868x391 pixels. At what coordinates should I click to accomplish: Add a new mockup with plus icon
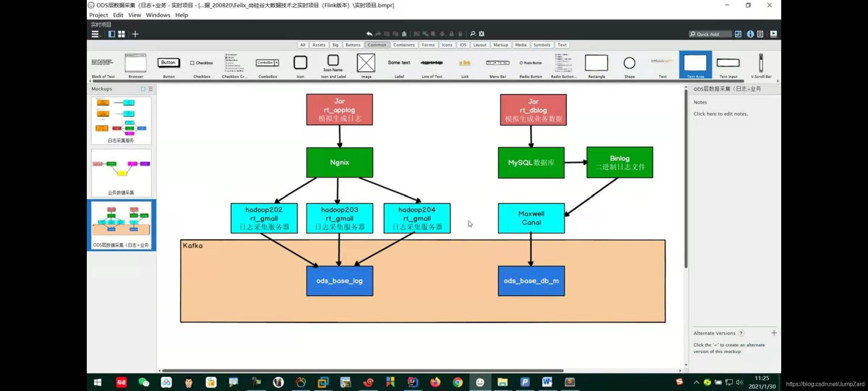pos(135,34)
